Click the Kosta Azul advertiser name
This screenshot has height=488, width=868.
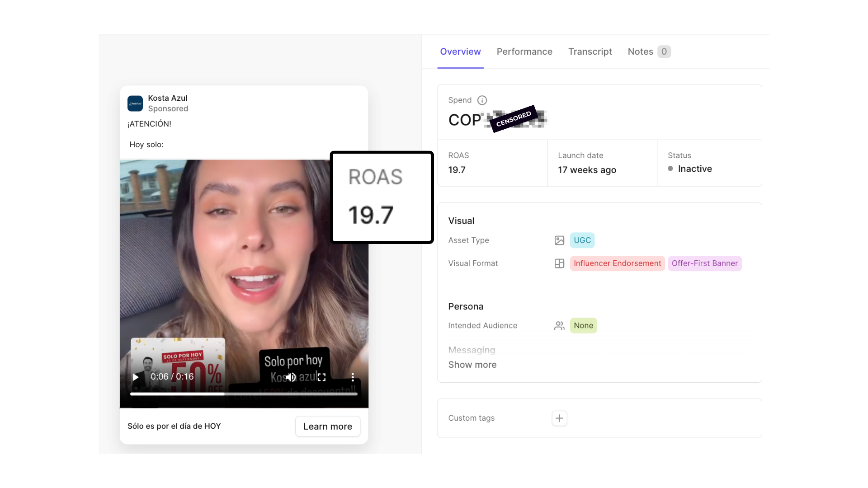coord(168,98)
